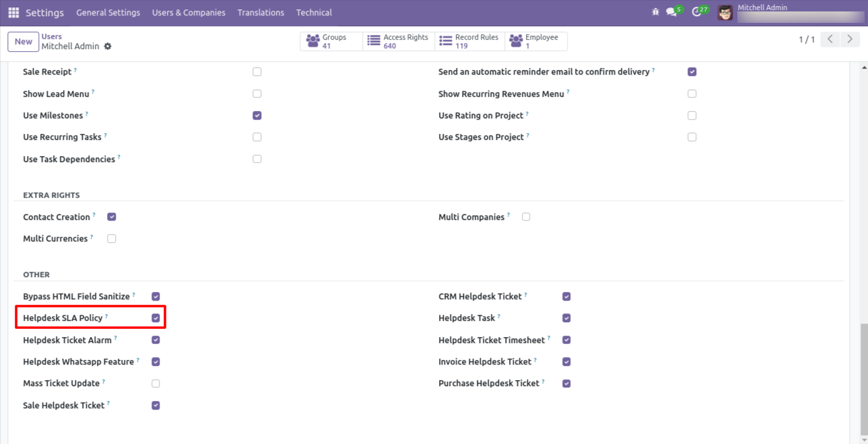
Task: Uncheck Sale Helpdesk Ticket checkbox
Action: click(156, 405)
